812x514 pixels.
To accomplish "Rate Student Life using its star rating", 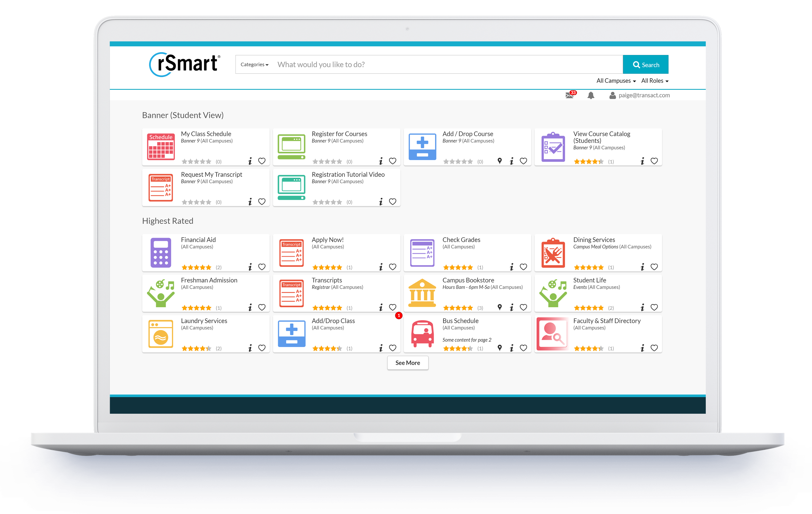I will point(589,307).
